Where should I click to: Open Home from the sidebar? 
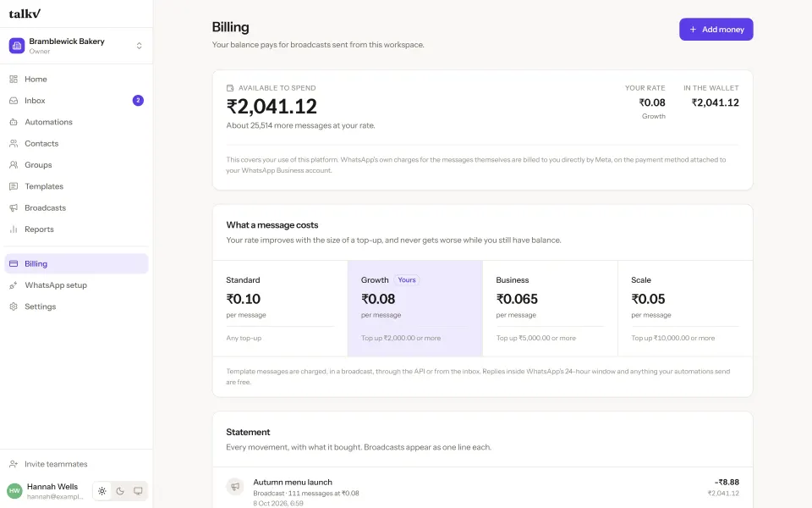(76, 79)
